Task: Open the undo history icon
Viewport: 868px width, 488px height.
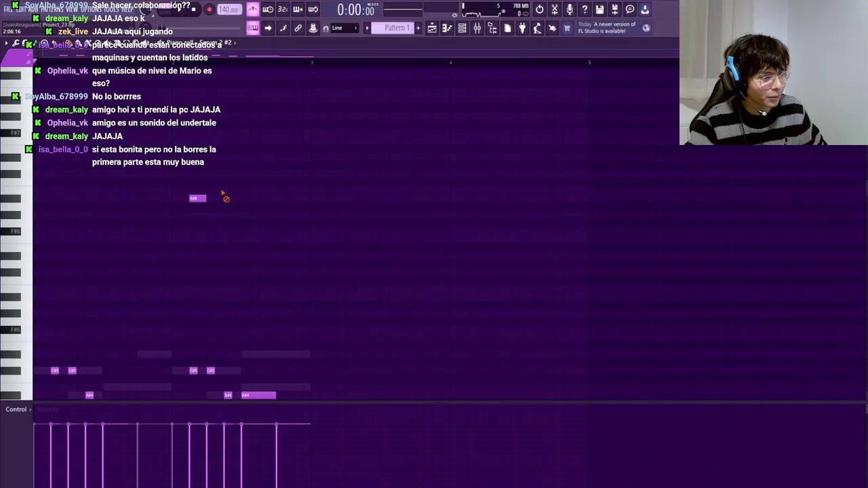Action: pyautogui.click(x=539, y=9)
